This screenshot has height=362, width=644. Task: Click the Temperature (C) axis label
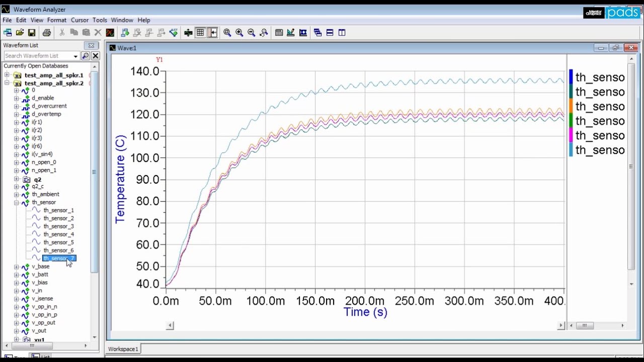click(120, 179)
